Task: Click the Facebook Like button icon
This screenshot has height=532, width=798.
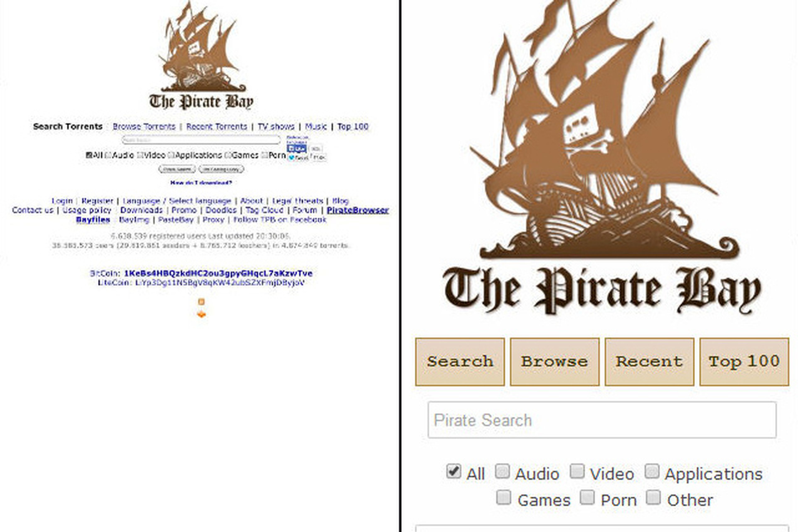Action: tap(296, 149)
